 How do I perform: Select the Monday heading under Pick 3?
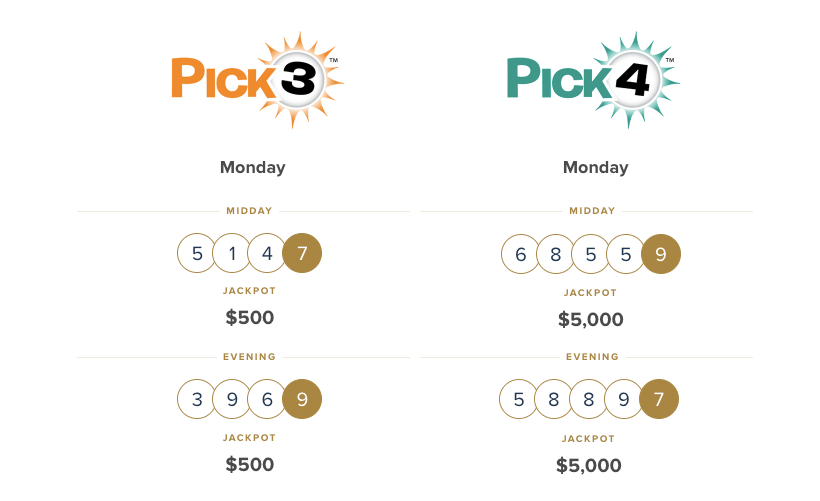point(252,167)
